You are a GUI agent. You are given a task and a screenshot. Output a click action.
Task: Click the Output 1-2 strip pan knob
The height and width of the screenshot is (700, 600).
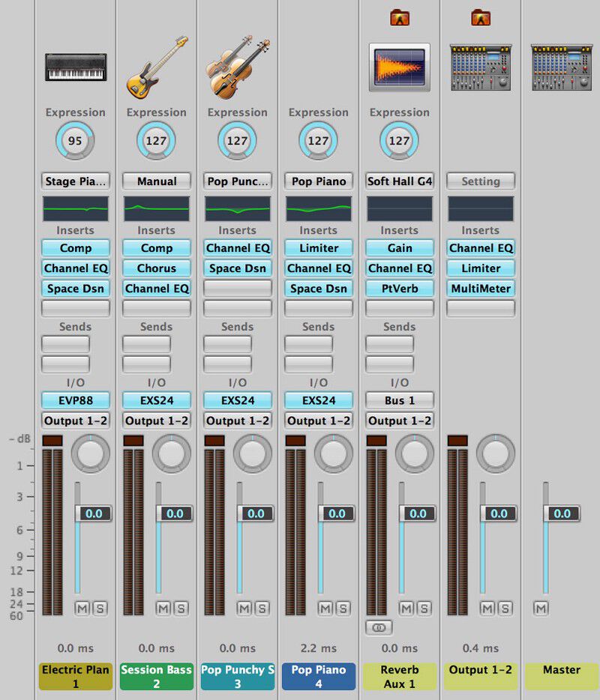496,453
